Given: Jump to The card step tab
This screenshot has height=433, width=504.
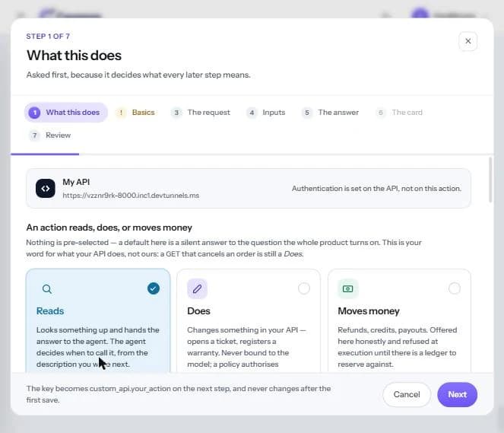Looking at the screenshot, I should point(399,113).
